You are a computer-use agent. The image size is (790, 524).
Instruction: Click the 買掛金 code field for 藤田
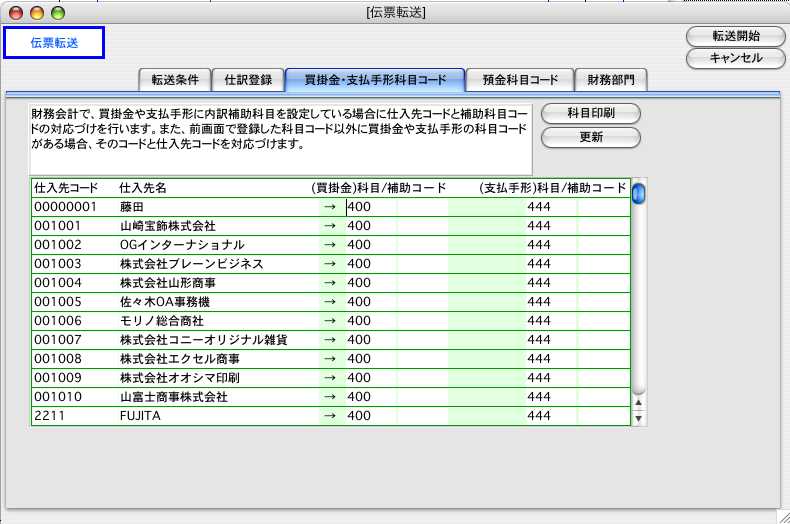pos(370,207)
